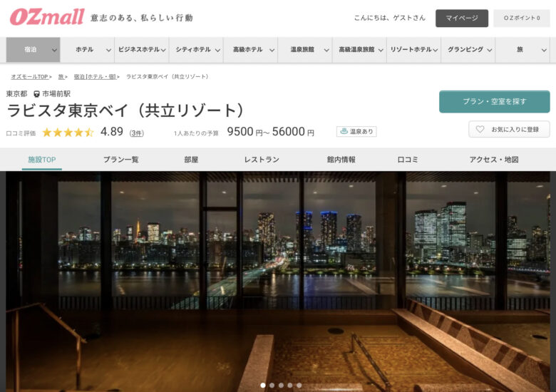The width and height of the screenshot is (556, 392).
Task: Switch to the プラン一覧 tab
Action: pos(121,160)
